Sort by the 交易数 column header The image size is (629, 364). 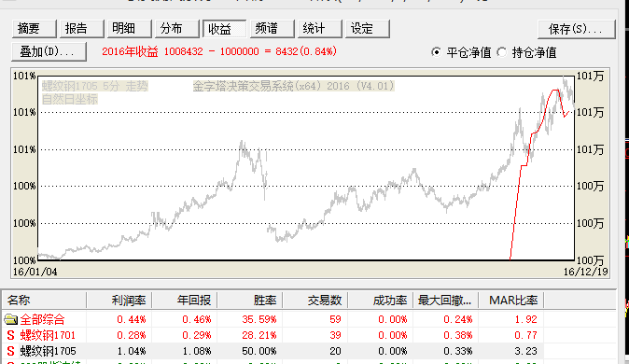[x=314, y=301]
